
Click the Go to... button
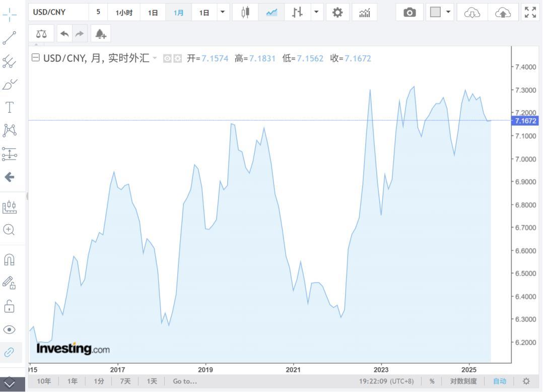pos(185,381)
